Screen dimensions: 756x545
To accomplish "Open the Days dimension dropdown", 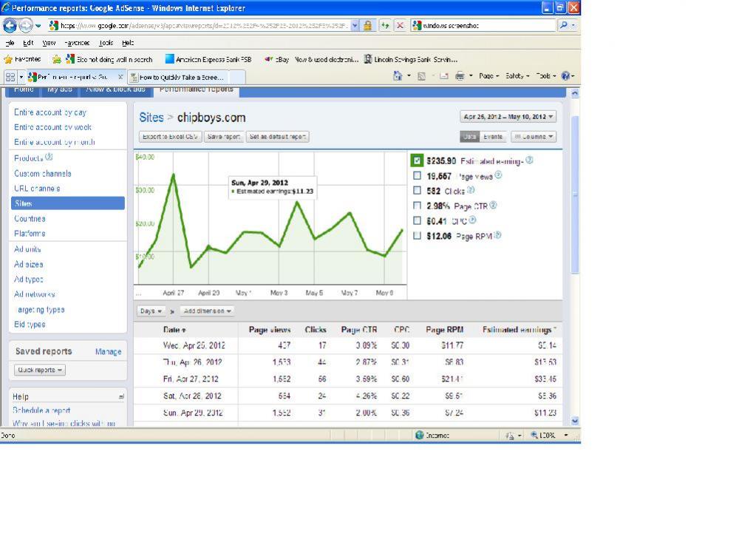I will [x=151, y=311].
